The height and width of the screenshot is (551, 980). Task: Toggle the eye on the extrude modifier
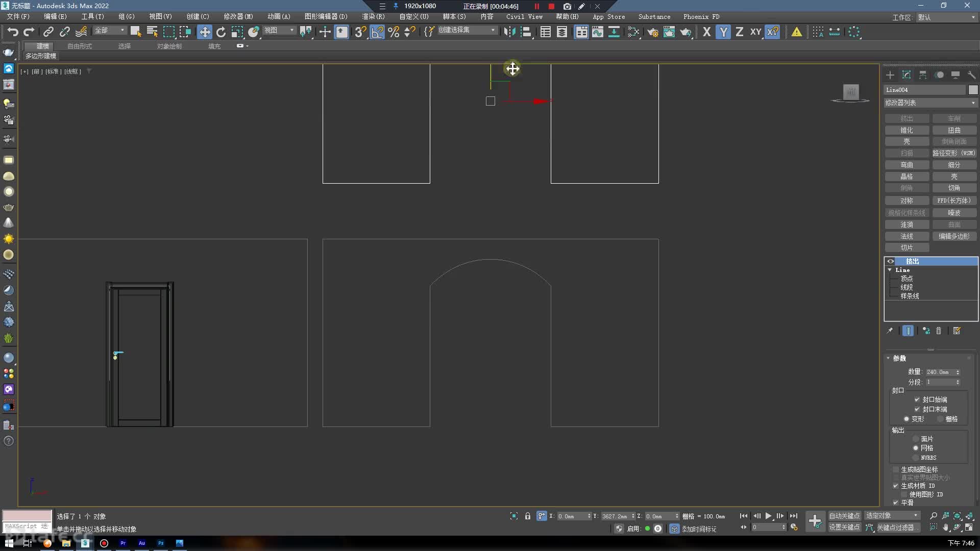click(891, 261)
